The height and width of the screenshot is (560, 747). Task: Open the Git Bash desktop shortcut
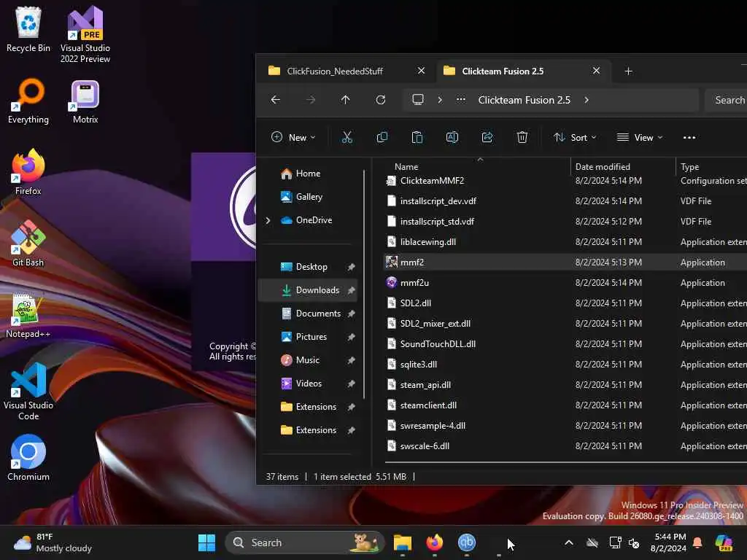[x=28, y=244]
